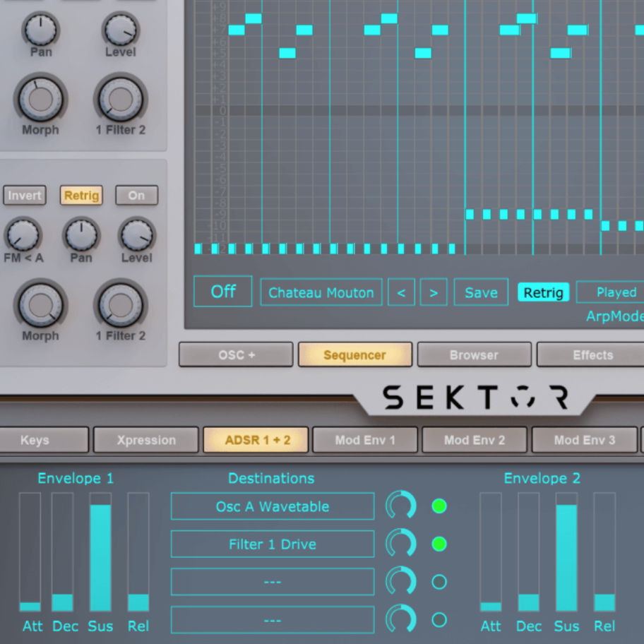Open the Filter 1 Drive destination selector
This screenshot has height=644, width=644.
point(272,544)
